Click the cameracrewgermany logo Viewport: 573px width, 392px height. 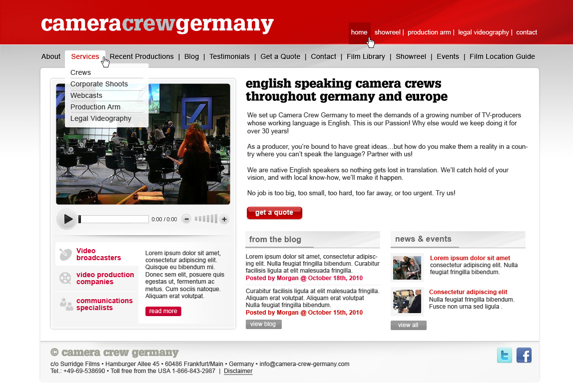pyautogui.click(x=157, y=24)
